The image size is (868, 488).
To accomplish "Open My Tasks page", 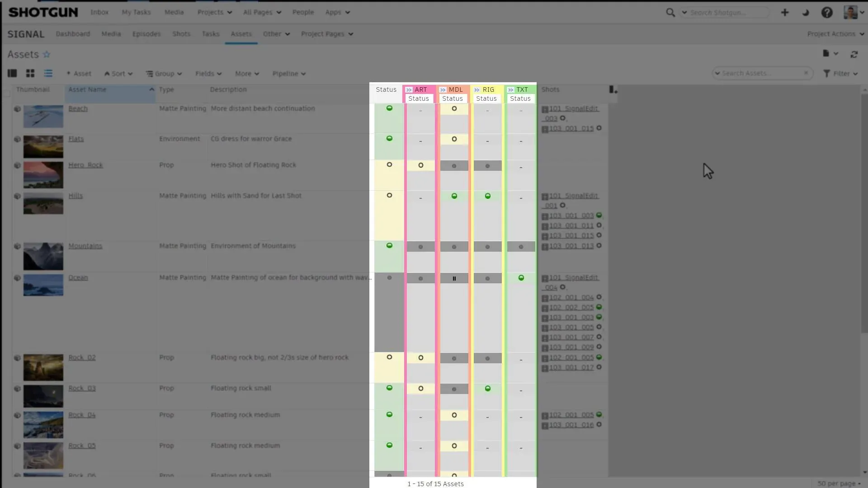I will coord(136,12).
